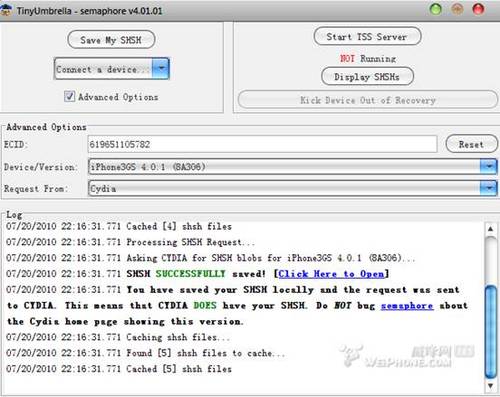Click log line 'Cached [4] shsh files'
Image resolution: width=500 pixels, height=397 pixels.
pyautogui.click(x=119, y=226)
